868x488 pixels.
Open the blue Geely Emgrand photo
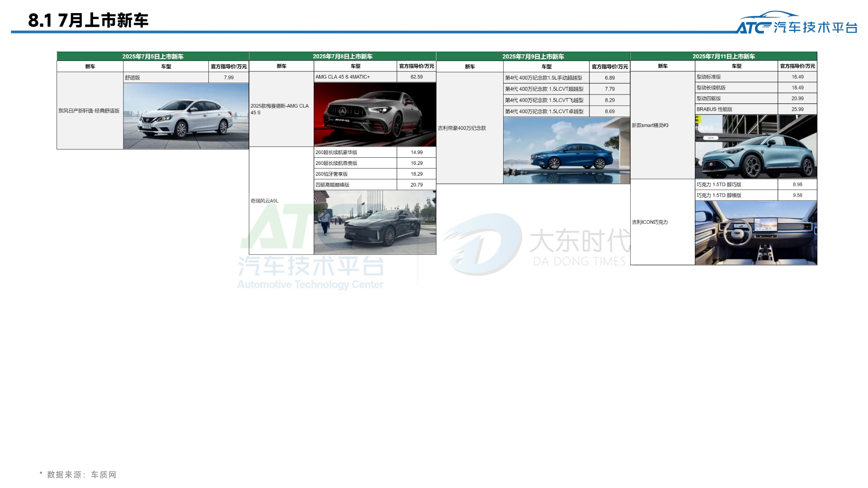click(x=566, y=150)
